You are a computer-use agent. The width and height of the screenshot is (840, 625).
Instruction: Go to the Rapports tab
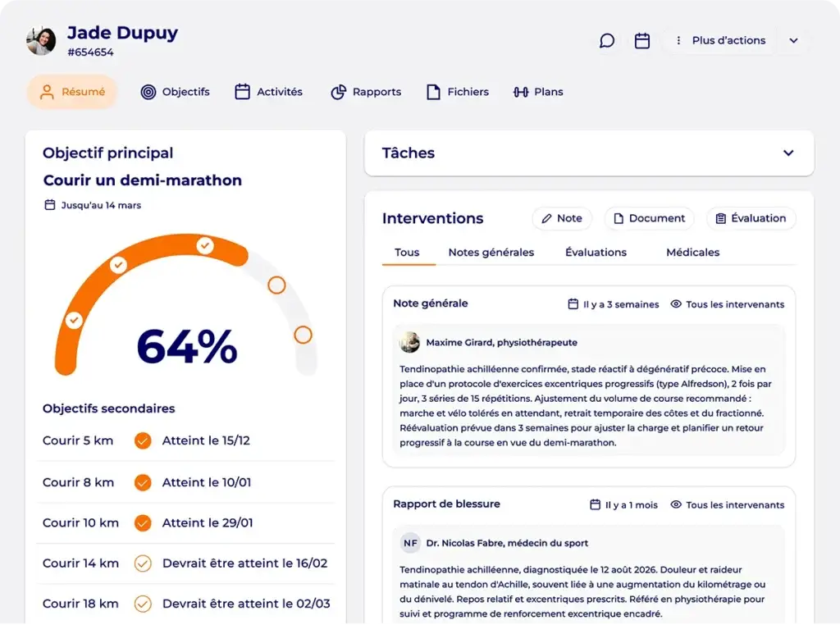click(x=366, y=92)
